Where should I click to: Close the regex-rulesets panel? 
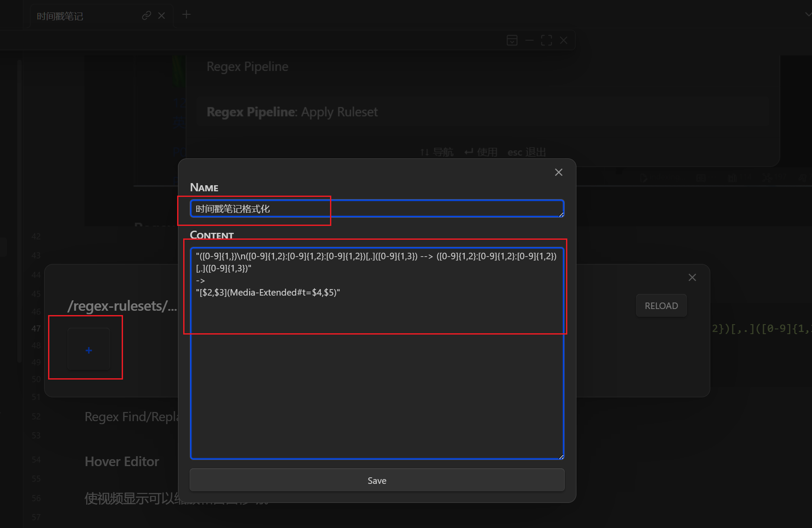pos(692,277)
